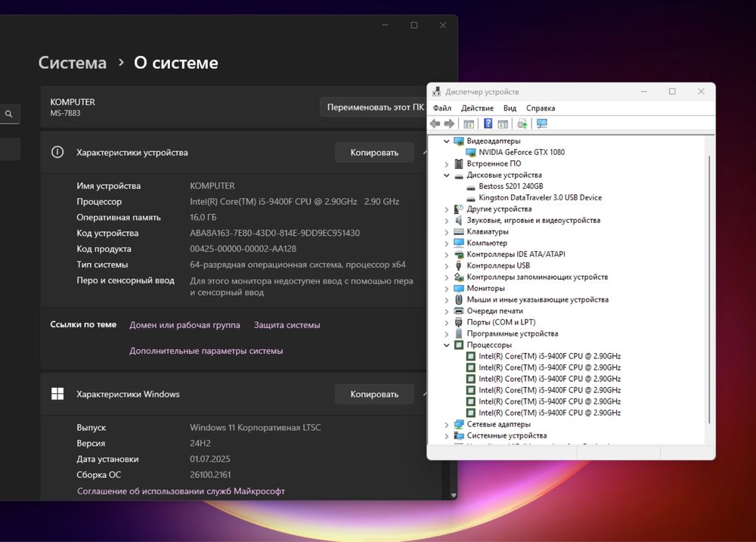The height and width of the screenshot is (542, 756).
Task: Click the Встроенное ПО chip icon
Action: (459, 163)
